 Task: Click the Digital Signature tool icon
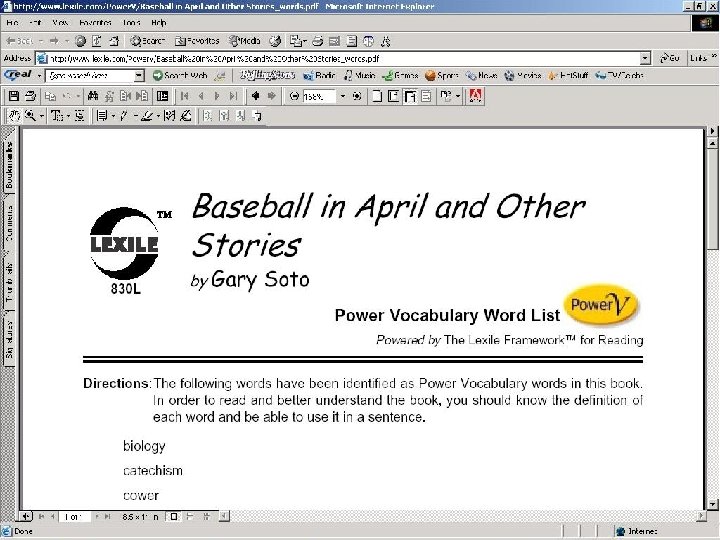[x=186, y=115]
